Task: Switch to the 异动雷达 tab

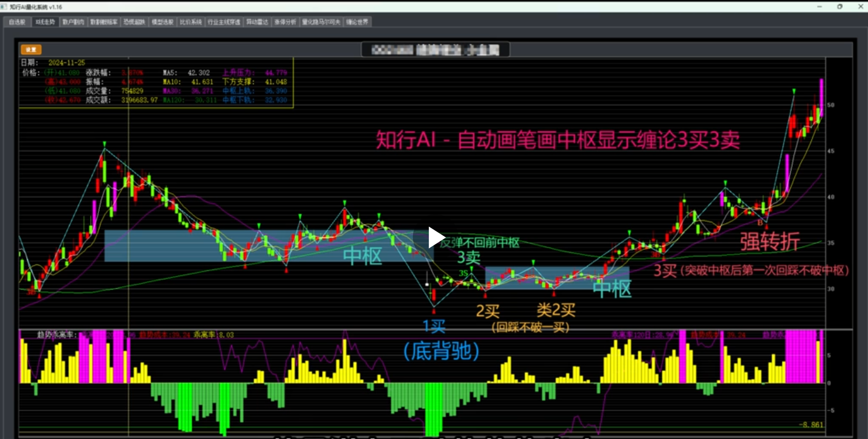Action: pyautogui.click(x=257, y=22)
